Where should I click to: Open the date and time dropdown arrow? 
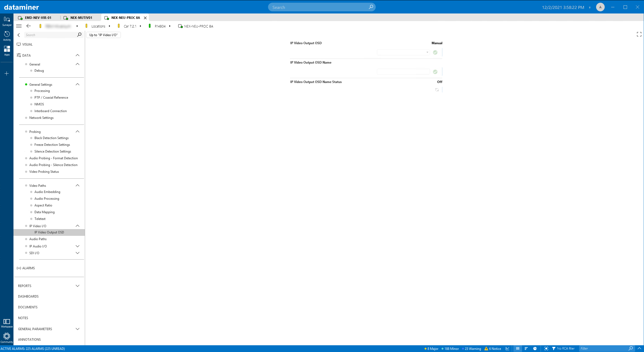pos(590,8)
